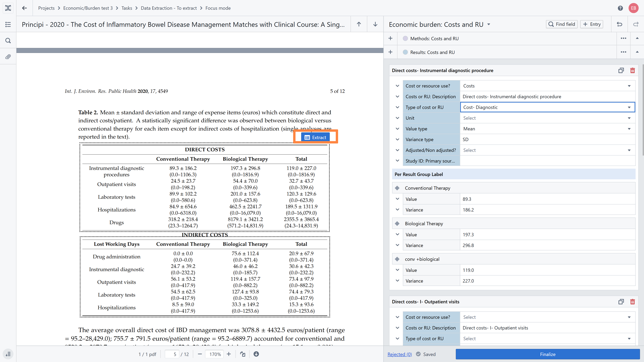Image resolution: width=644 pixels, height=362 pixels.
Task: Open Tasks in the breadcrumb
Action: click(x=127, y=8)
